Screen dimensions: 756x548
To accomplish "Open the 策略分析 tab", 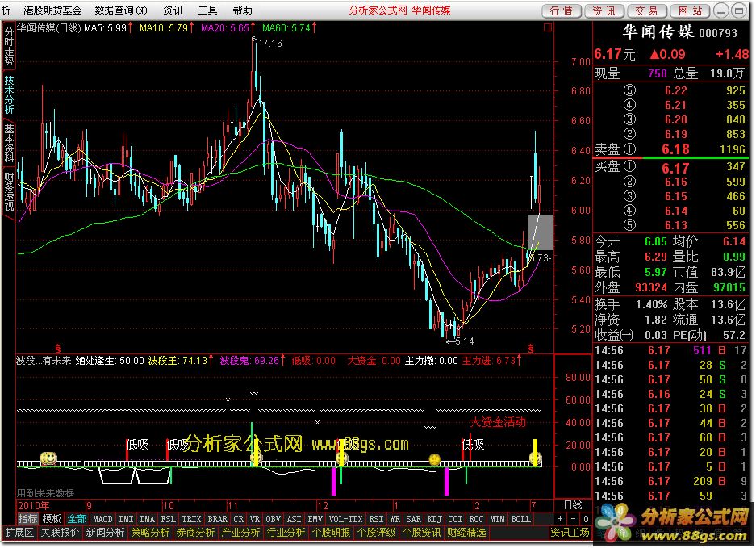I will tap(150, 533).
